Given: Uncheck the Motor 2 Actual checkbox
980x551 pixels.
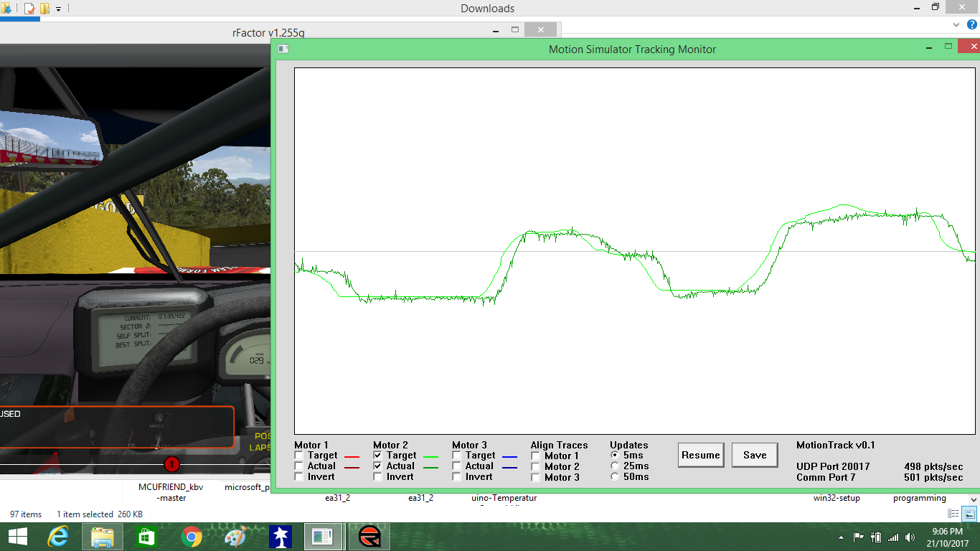Looking at the screenshot, I should [378, 466].
